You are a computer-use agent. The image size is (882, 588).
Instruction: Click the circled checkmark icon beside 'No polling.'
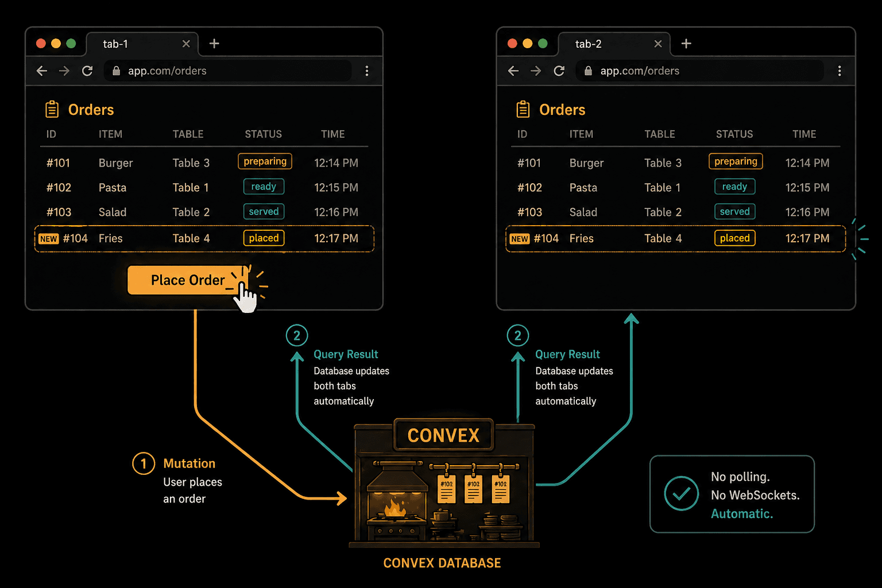point(682,494)
